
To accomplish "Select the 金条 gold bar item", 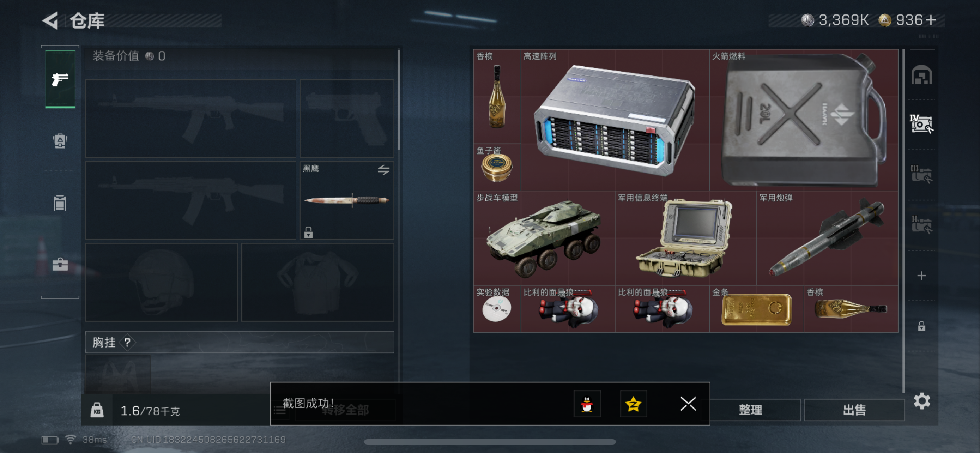I will (x=756, y=309).
